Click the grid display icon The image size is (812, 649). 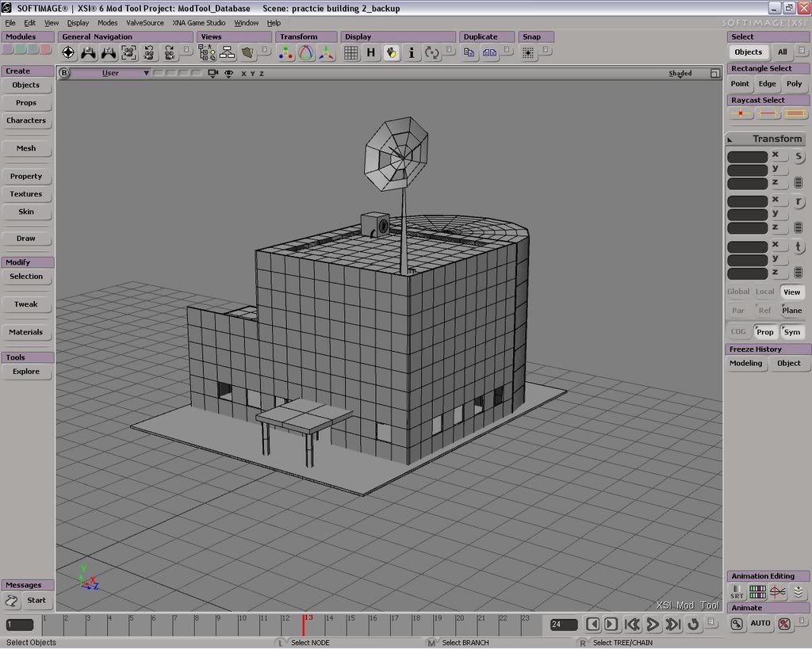pyautogui.click(x=350, y=53)
